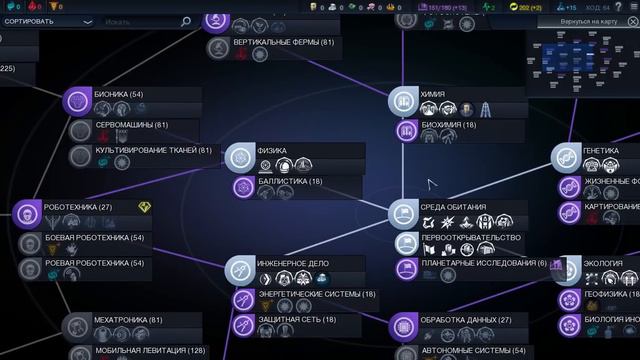Select ЗАЩИТНАЯ СЕТЬ (18) technology
This screenshot has height=360, width=640.
coord(297,326)
